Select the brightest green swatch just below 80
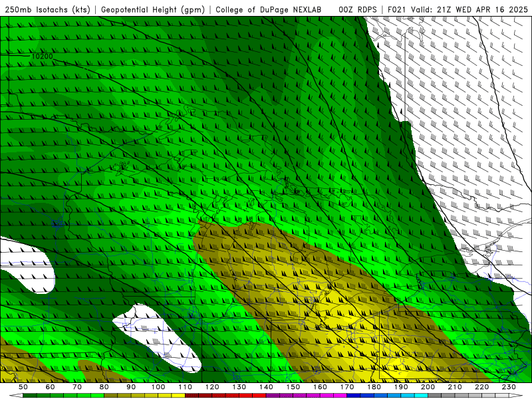 pos(97,395)
